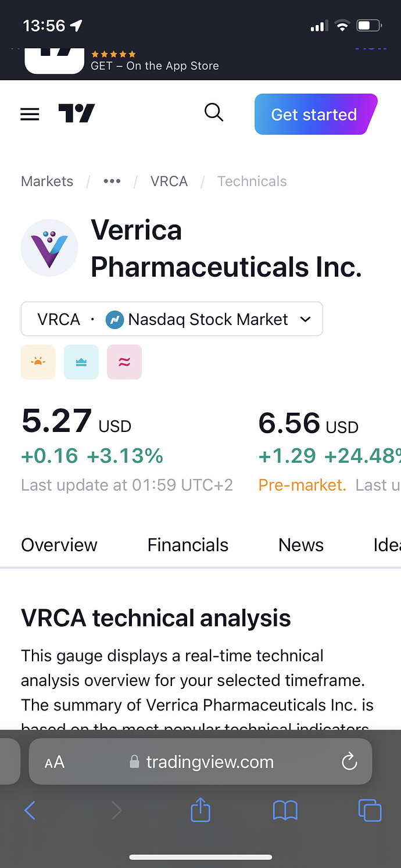The height and width of the screenshot is (868, 401).
Task: Open Safari share sheet icon
Action: 201,809
